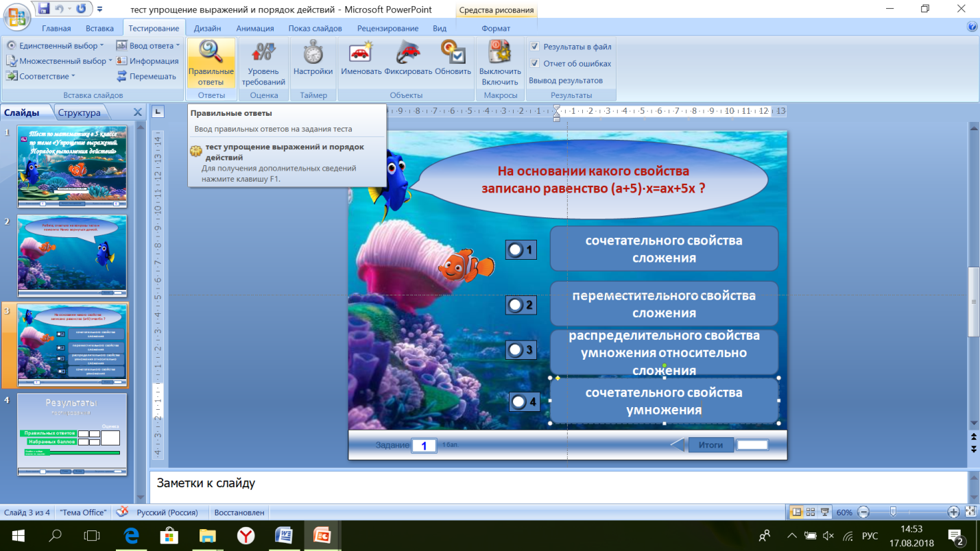
Task: Select answer radio button 4
Action: [x=519, y=402]
